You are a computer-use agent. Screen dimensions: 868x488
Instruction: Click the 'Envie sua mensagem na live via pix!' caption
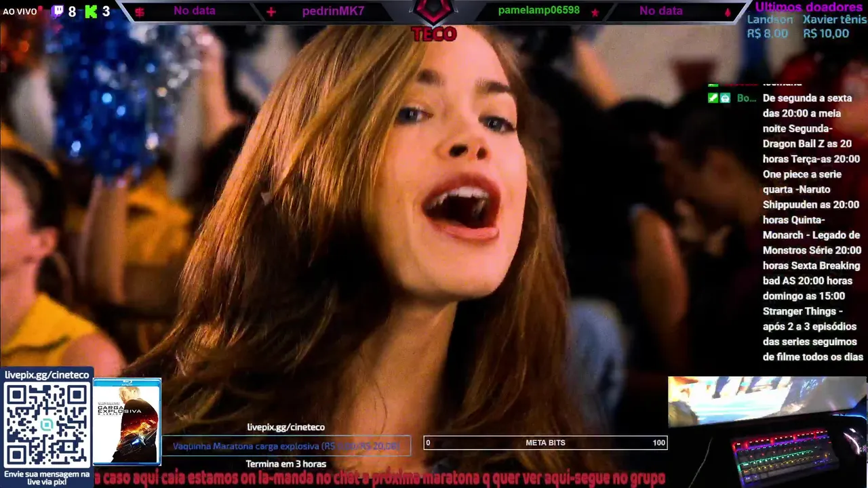pos(47,477)
